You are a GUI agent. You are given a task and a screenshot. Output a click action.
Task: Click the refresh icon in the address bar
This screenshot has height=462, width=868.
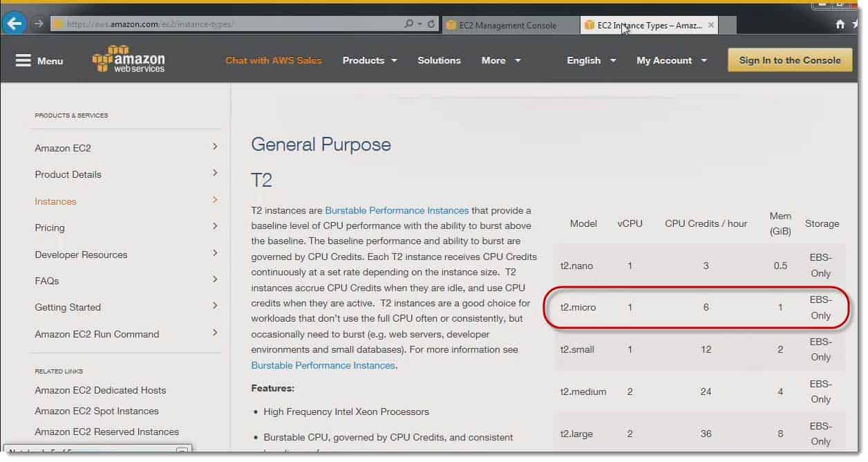coord(431,24)
